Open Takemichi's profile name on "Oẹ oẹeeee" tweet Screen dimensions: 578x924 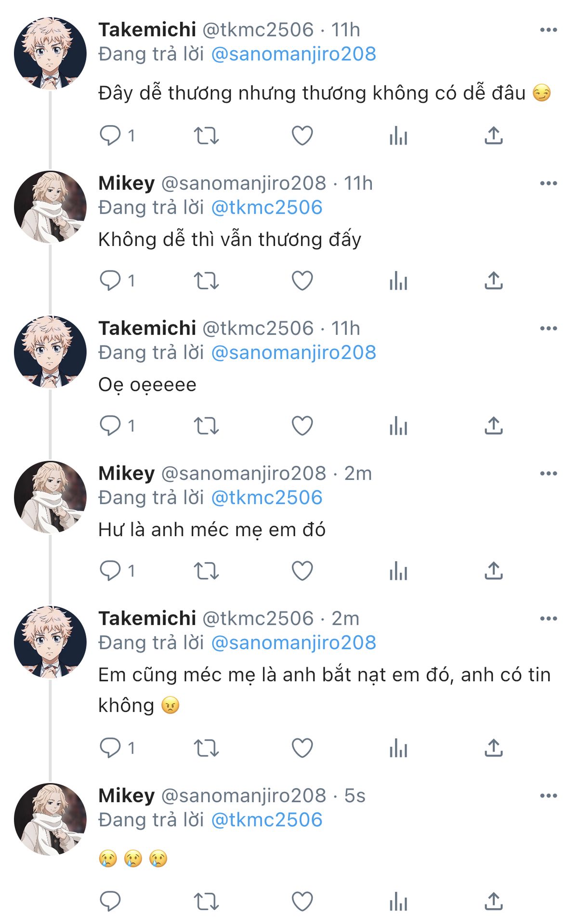coord(147,328)
